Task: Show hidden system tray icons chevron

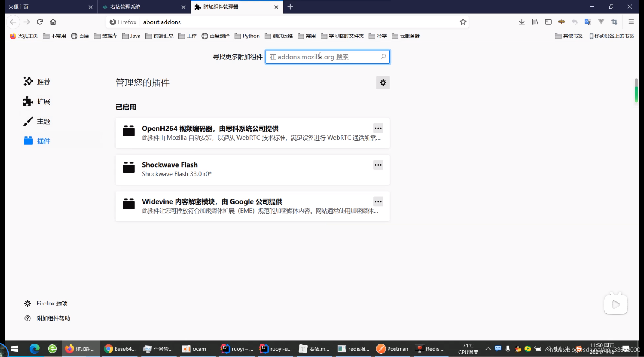Action: (488, 349)
